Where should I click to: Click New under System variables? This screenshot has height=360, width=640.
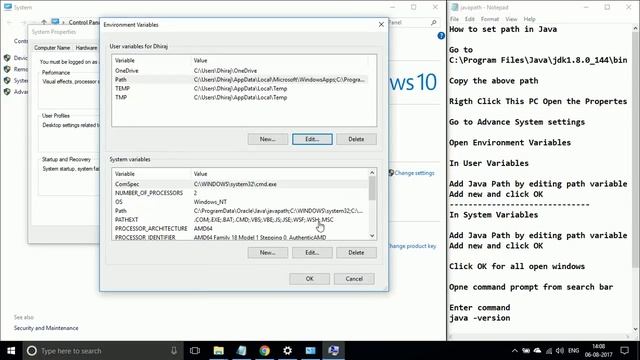pyautogui.click(x=267, y=253)
